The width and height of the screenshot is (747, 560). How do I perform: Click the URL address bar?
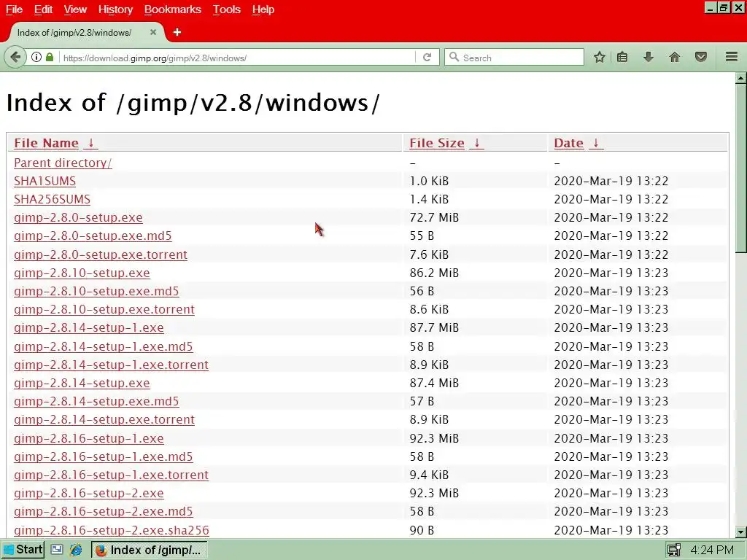[x=237, y=58]
